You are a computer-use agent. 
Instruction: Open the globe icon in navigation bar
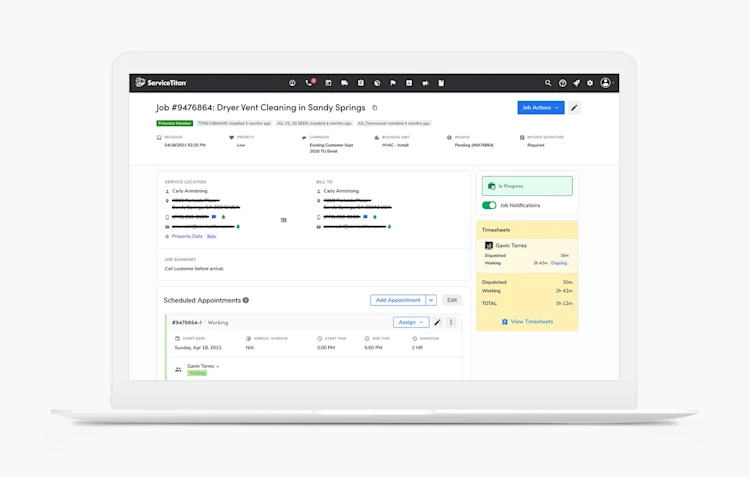pos(377,83)
